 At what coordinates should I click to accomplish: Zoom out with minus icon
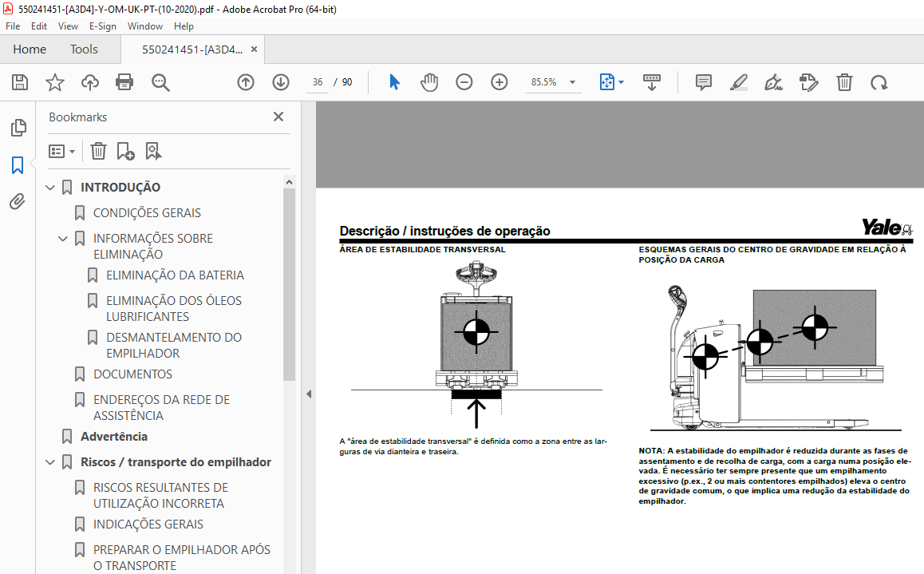(x=464, y=82)
